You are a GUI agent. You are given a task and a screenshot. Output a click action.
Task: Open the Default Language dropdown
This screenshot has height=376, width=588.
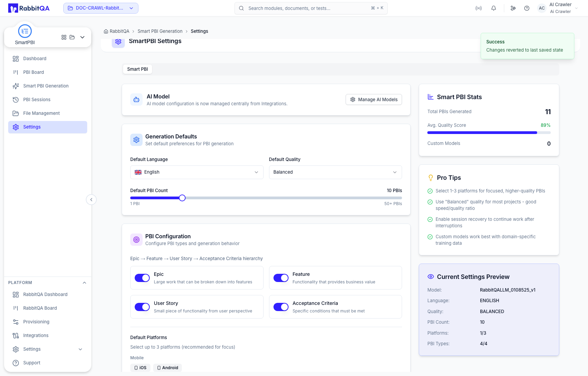click(197, 172)
